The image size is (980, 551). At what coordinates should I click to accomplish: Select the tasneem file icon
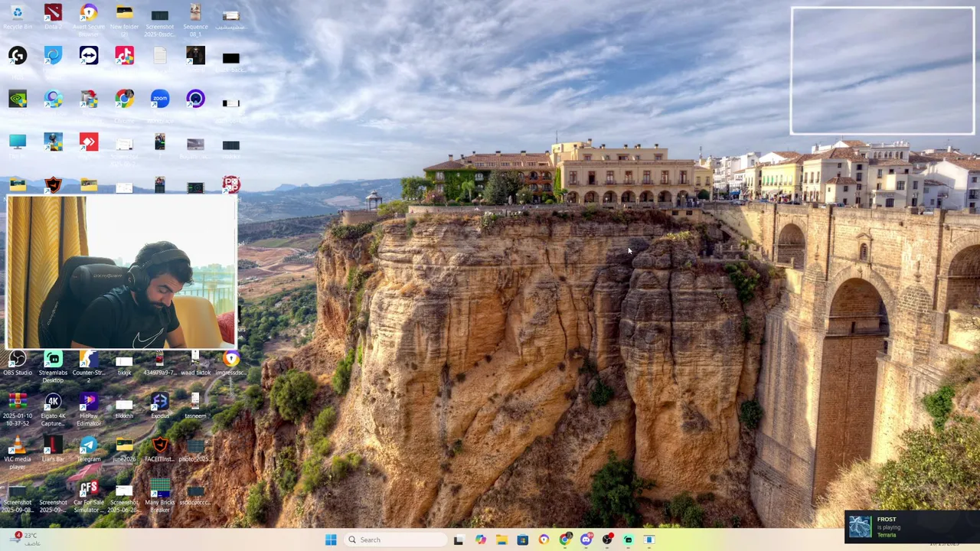pos(195,406)
